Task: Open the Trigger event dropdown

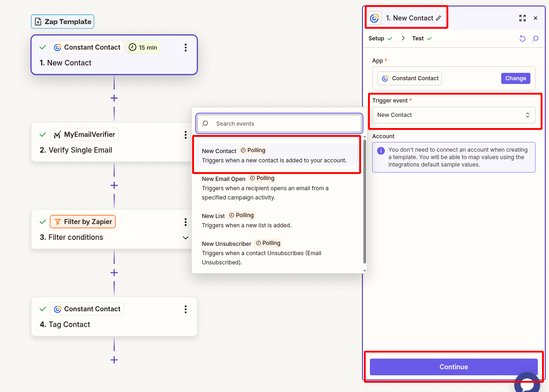Action: coord(454,115)
